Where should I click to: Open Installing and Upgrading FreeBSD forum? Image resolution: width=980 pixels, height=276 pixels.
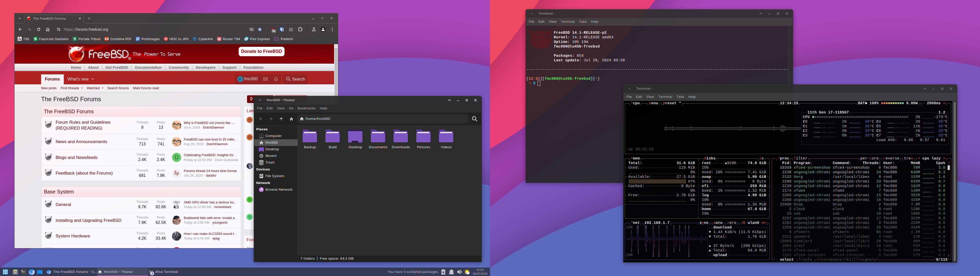88,220
